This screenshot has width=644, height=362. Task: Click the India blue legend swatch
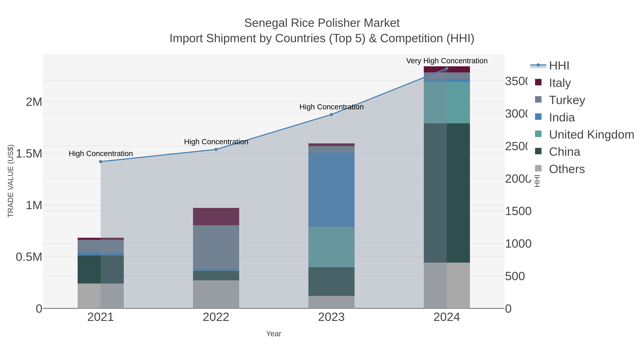click(x=538, y=117)
